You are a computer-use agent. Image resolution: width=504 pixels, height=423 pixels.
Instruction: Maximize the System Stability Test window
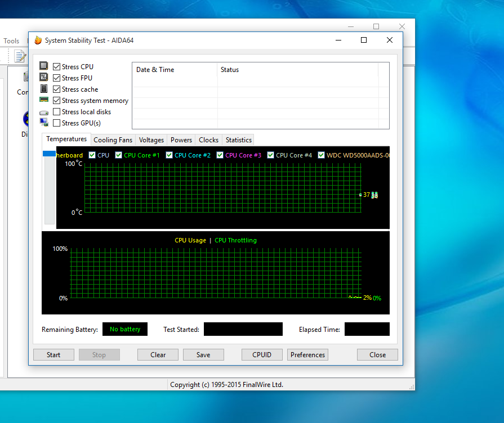[x=364, y=40]
